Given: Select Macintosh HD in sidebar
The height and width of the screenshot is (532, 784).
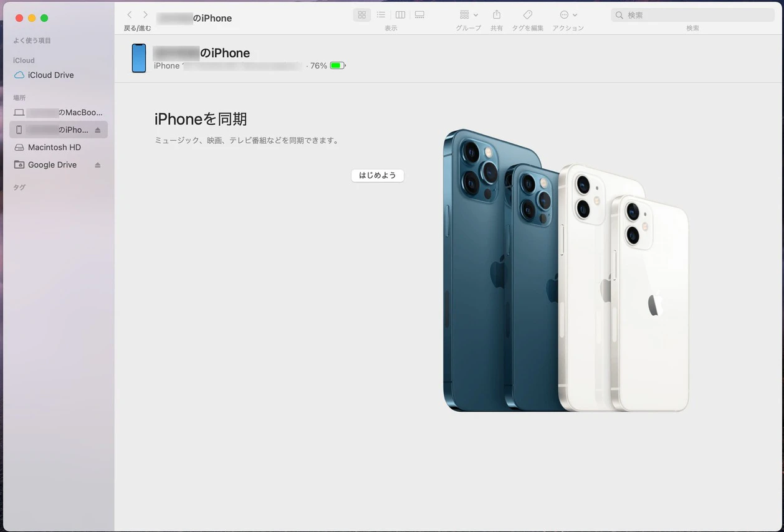Looking at the screenshot, I should pos(54,148).
